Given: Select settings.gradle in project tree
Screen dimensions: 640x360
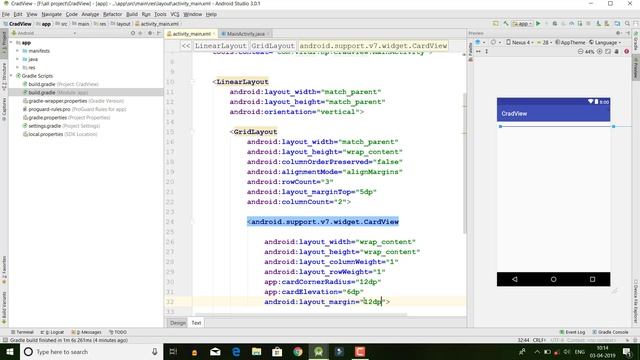Looking at the screenshot, I should (61, 126).
